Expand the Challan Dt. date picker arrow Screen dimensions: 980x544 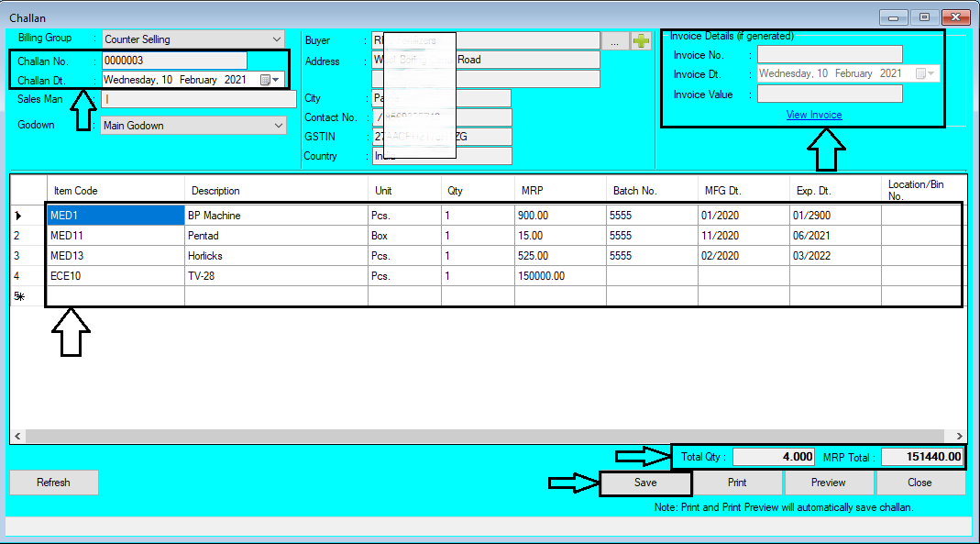tap(274, 79)
